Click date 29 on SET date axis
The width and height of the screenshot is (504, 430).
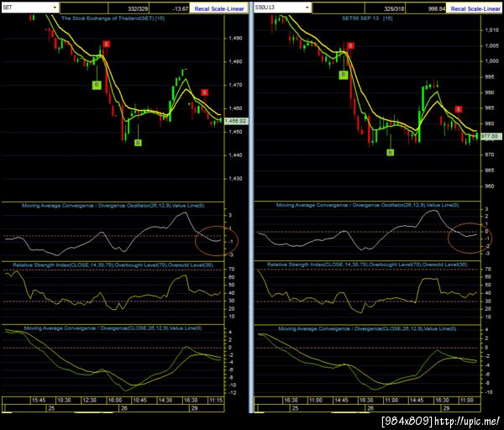tap(194, 408)
